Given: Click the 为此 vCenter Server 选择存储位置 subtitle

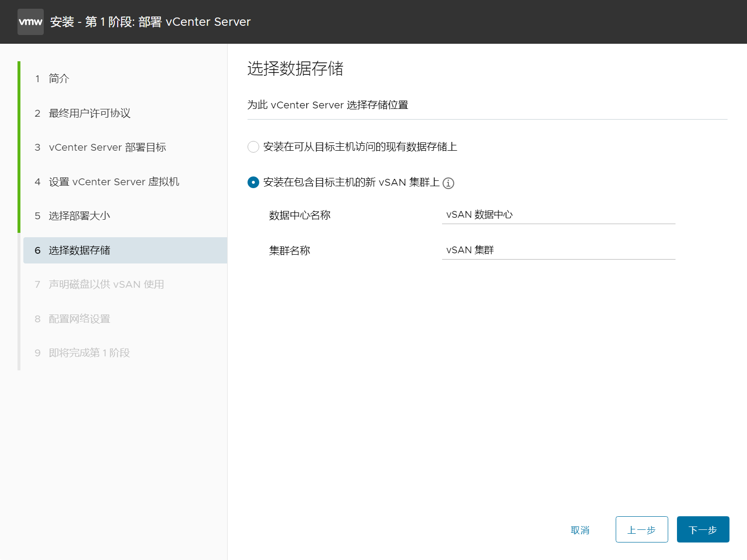Looking at the screenshot, I should tap(328, 105).
